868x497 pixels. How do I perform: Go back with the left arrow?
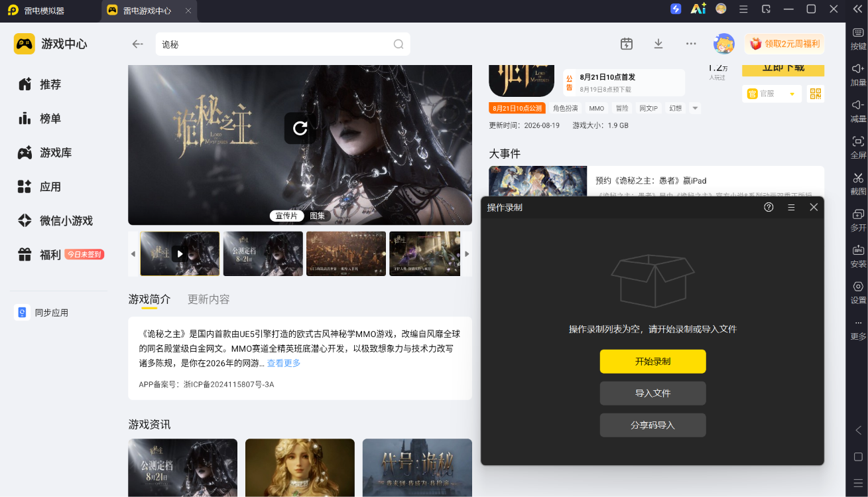(137, 44)
